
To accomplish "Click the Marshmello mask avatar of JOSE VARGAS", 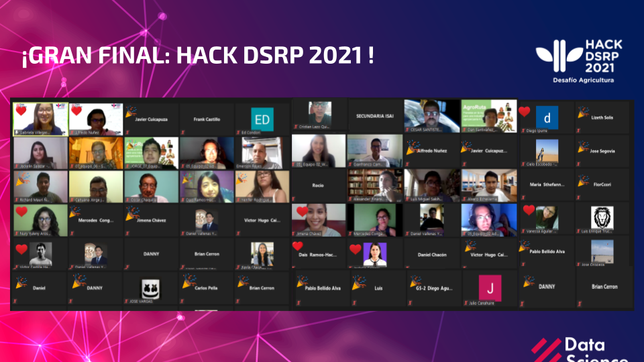I will pos(151,289).
